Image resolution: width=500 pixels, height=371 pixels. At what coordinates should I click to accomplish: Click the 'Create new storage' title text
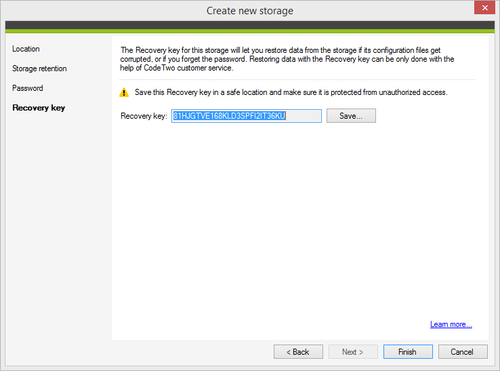[x=250, y=11]
